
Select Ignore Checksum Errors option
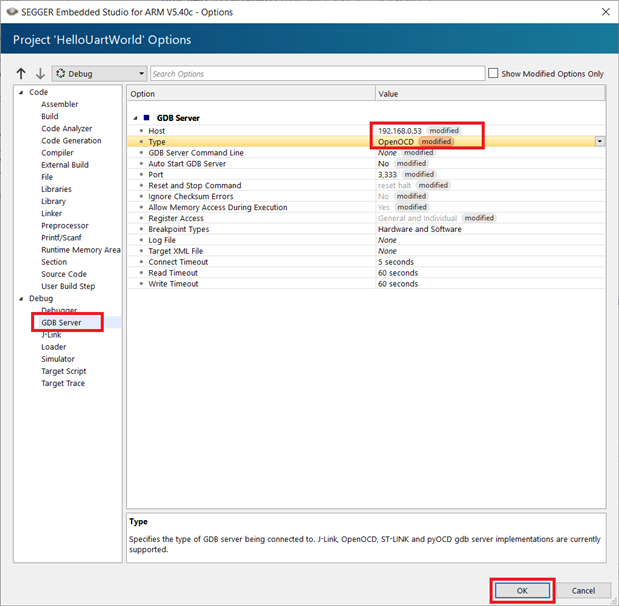click(x=366, y=197)
